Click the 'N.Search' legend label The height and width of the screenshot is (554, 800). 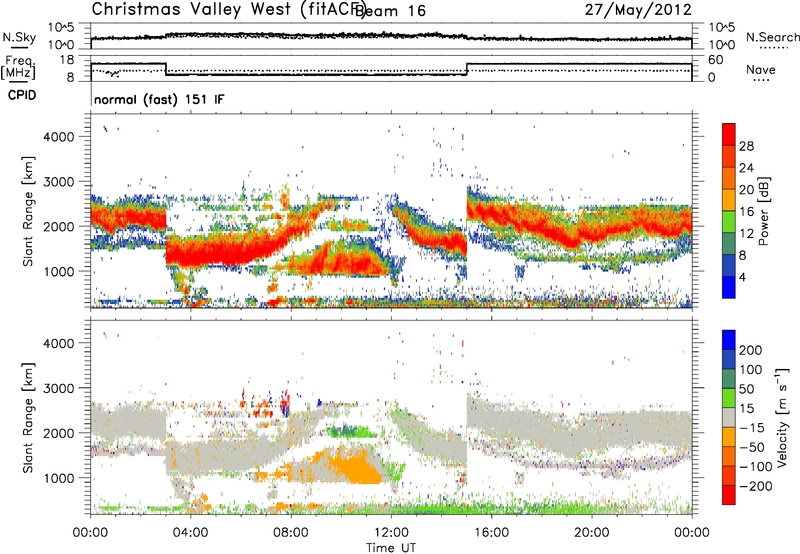[x=772, y=37]
